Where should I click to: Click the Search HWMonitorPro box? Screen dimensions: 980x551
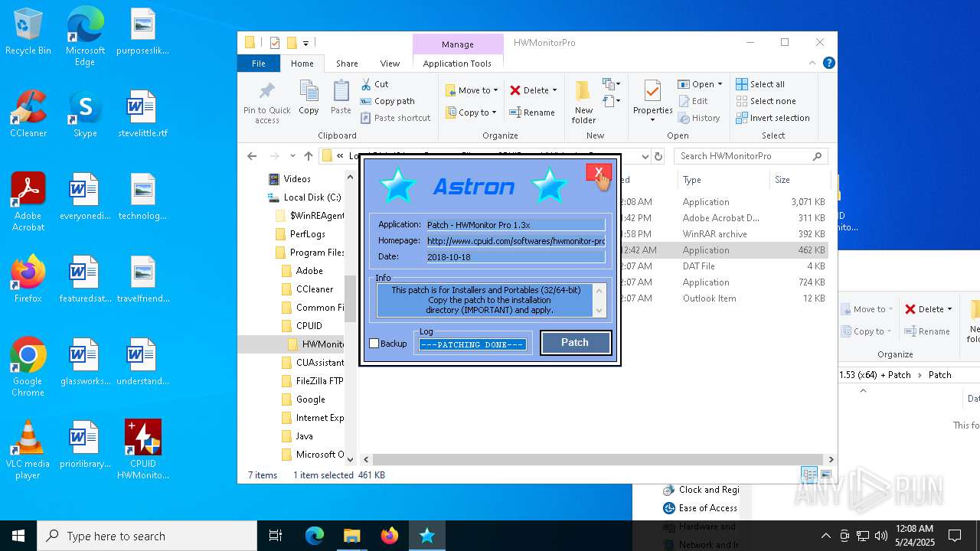[751, 156]
